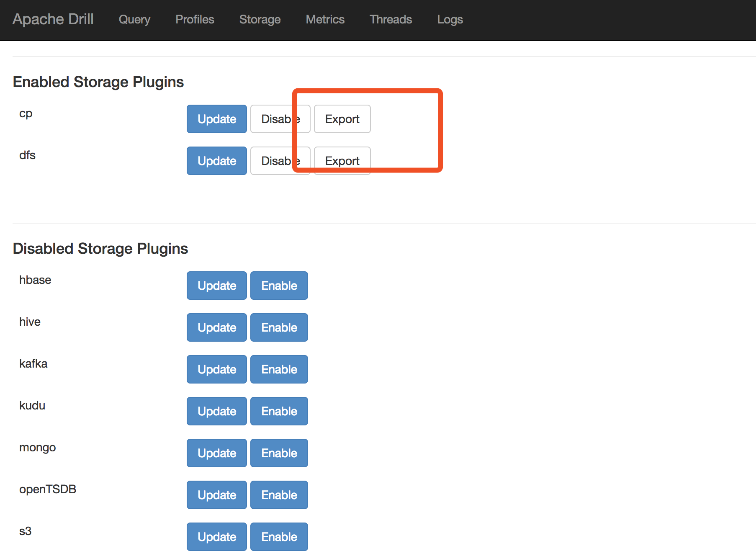Select the kafka plugin name
The height and width of the screenshot is (551, 756).
[33, 363]
